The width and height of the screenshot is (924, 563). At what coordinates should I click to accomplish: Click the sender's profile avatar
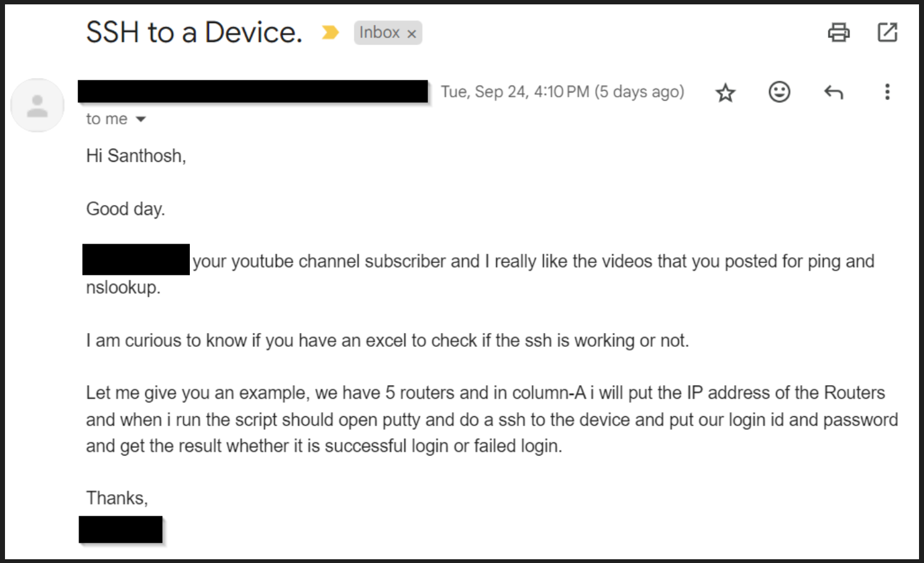point(37,106)
